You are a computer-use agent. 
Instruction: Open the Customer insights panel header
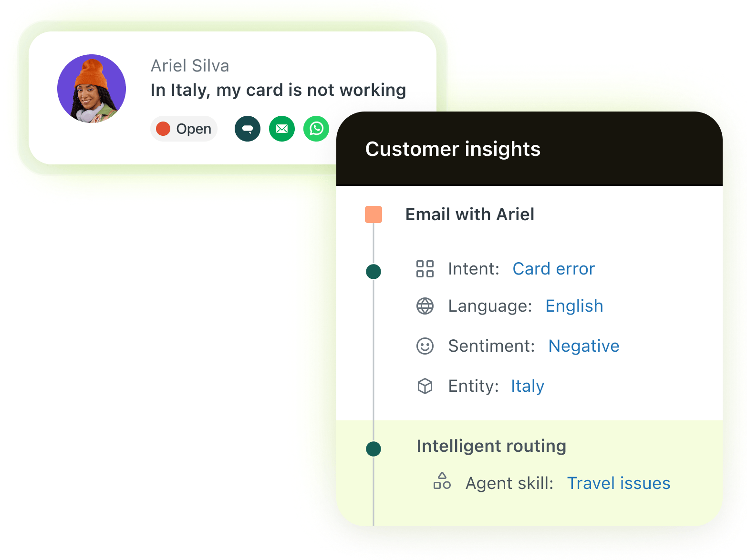(453, 149)
